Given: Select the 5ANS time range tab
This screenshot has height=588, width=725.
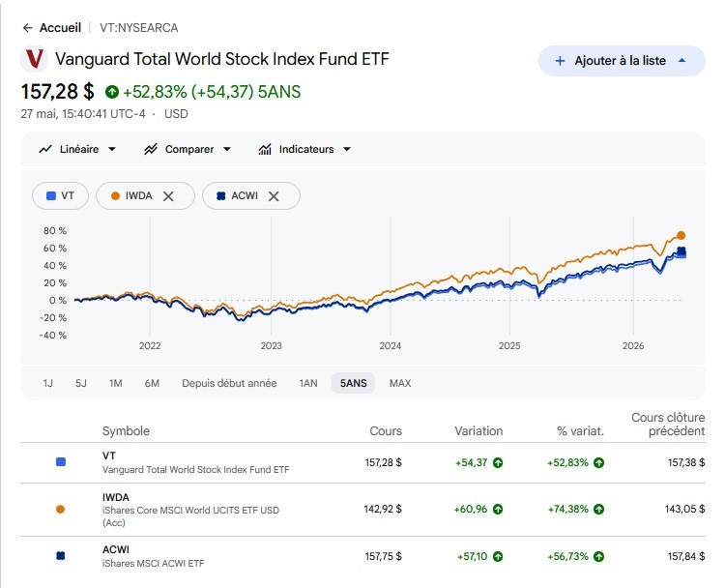Looking at the screenshot, I should [353, 383].
